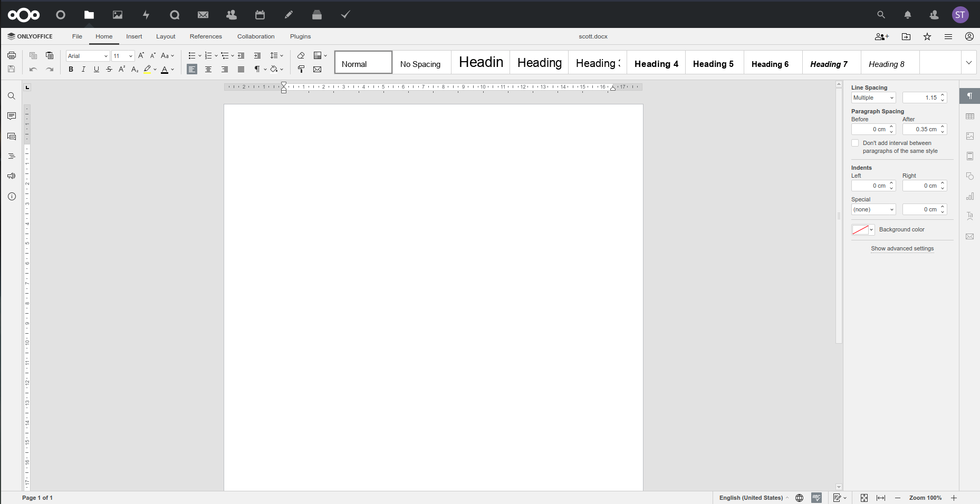Click the Open file location icon
The width and height of the screenshot is (980, 504).
[906, 36]
